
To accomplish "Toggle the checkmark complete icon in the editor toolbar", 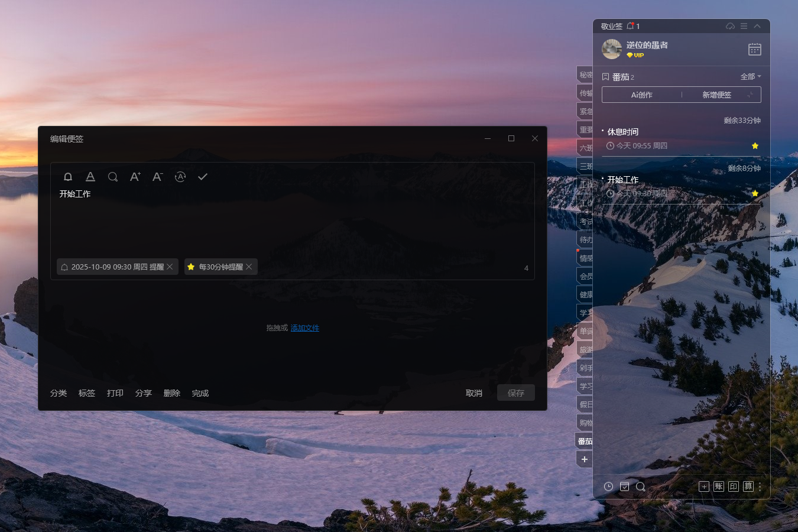I will pyautogui.click(x=203, y=177).
